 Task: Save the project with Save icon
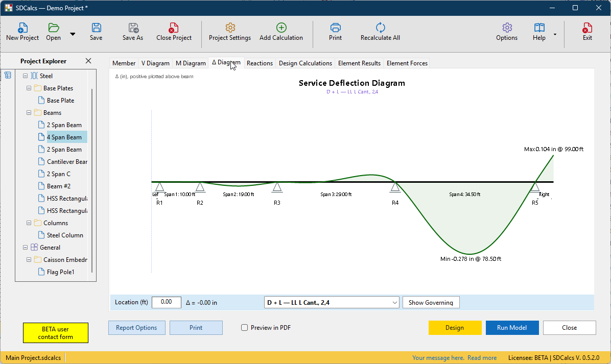pyautogui.click(x=96, y=28)
